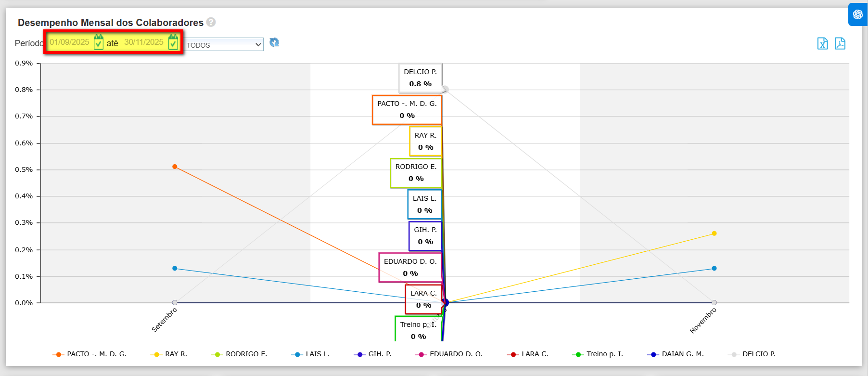Image resolution: width=868 pixels, height=376 pixels.
Task: Click the refresh chart icon
Action: (274, 42)
